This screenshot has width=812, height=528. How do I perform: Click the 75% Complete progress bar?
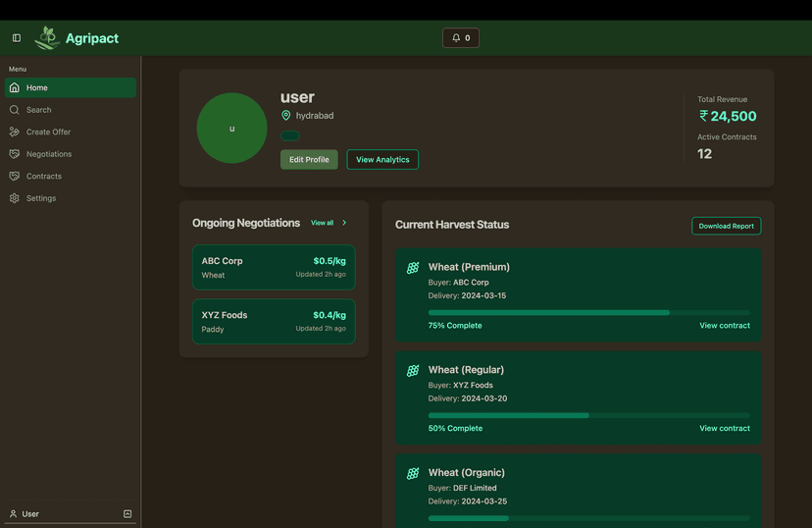[x=588, y=312]
